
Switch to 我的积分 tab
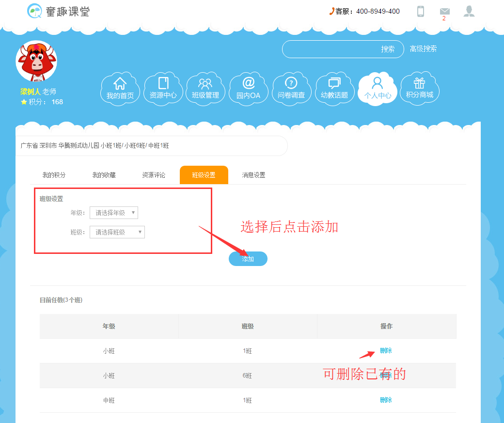tap(54, 175)
